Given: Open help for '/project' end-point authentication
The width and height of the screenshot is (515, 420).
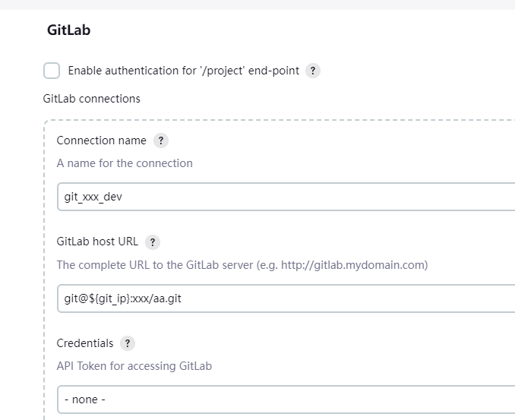Looking at the screenshot, I should point(312,71).
